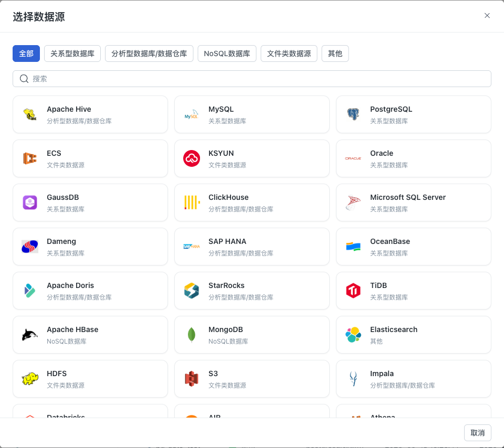The height and width of the screenshot is (448, 504).
Task: Click 其他 subtitle under Elasticsearch
Action: click(x=376, y=341)
